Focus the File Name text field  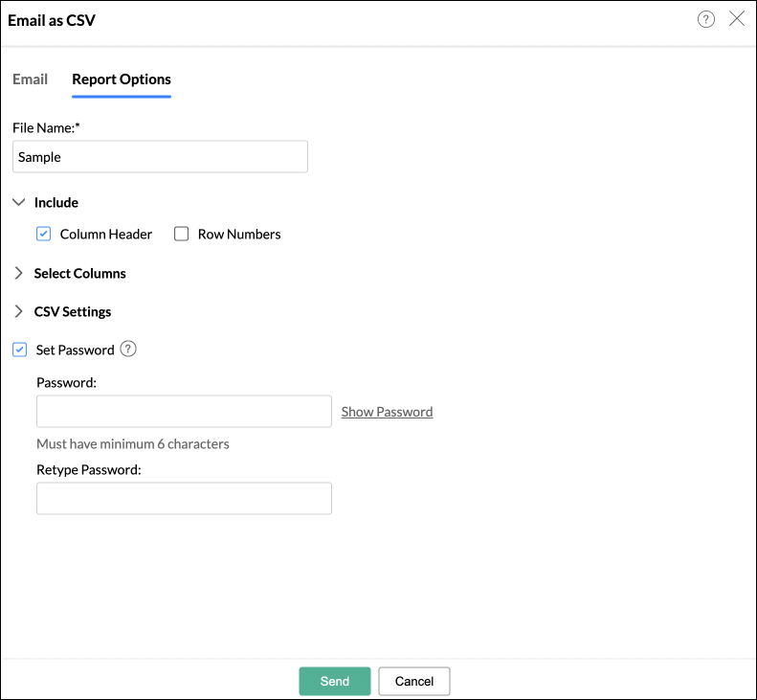160,157
